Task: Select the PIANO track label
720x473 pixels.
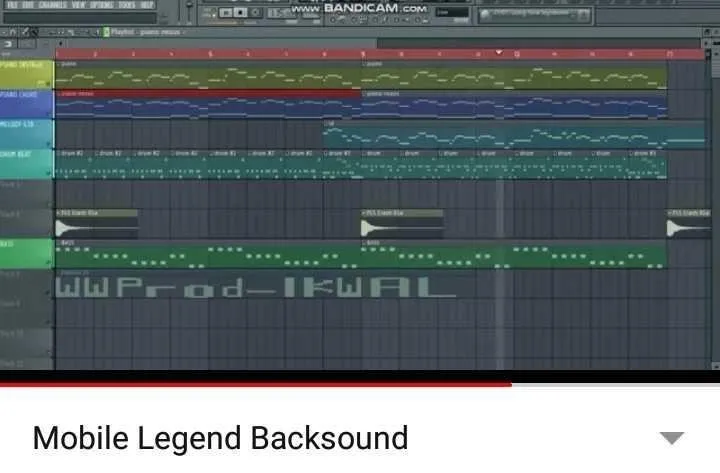Action: click(26, 74)
